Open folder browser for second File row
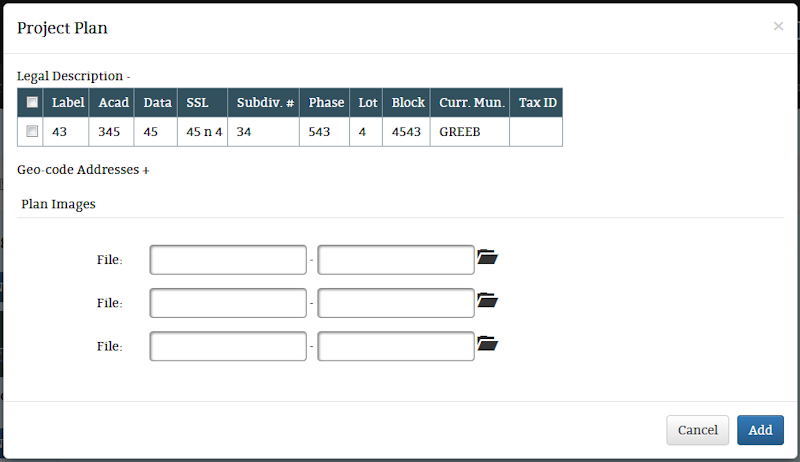Image resolution: width=800 pixels, height=462 pixels. [487, 300]
